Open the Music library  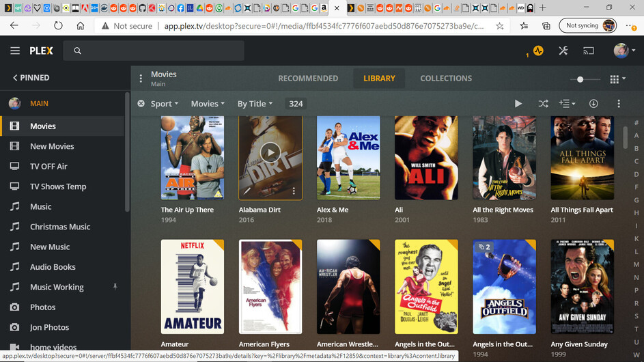[x=62, y=207]
